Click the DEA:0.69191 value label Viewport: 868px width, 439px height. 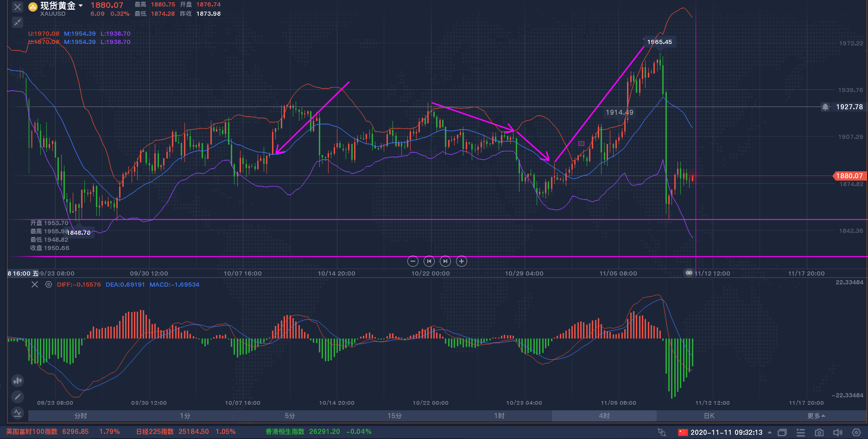point(125,284)
